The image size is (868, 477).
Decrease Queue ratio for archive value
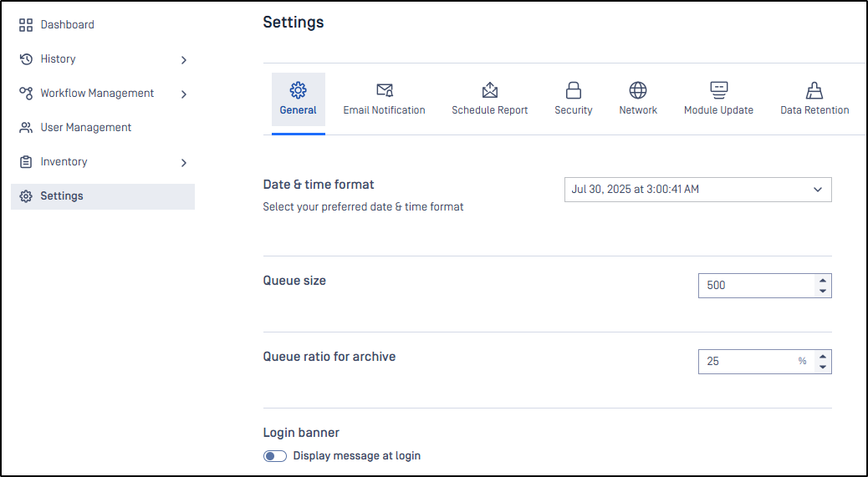tap(823, 367)
